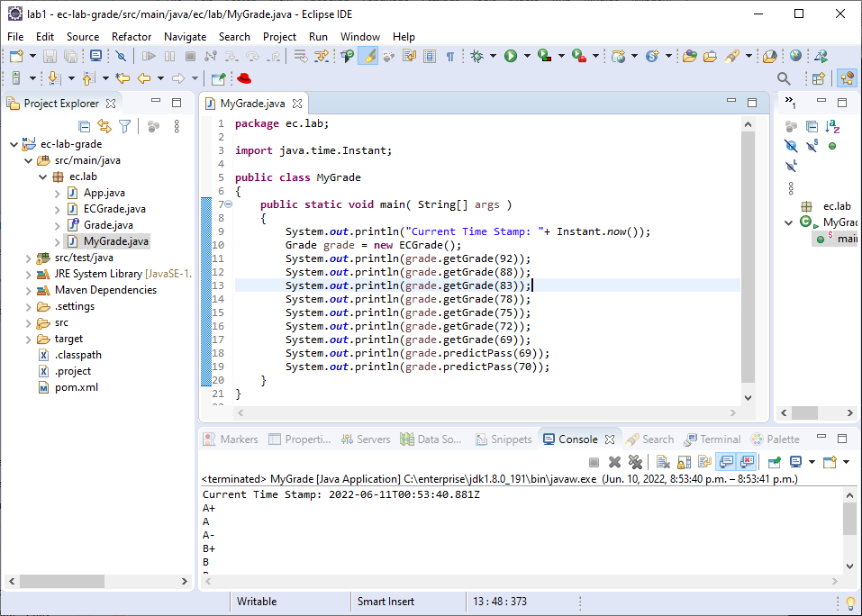This screenshot has height=616, width=862.
Task: Click the Sort alphabetically icon in Outline
Action: tap(832, 127)
